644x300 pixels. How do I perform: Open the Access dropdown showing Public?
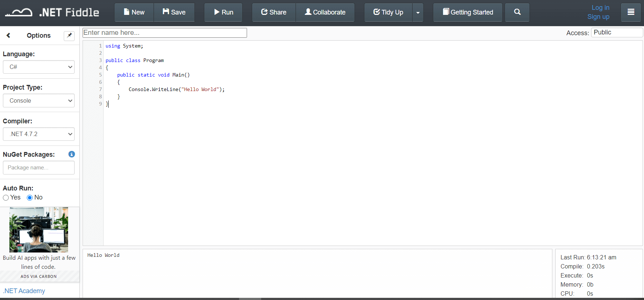tap(617, 32)
